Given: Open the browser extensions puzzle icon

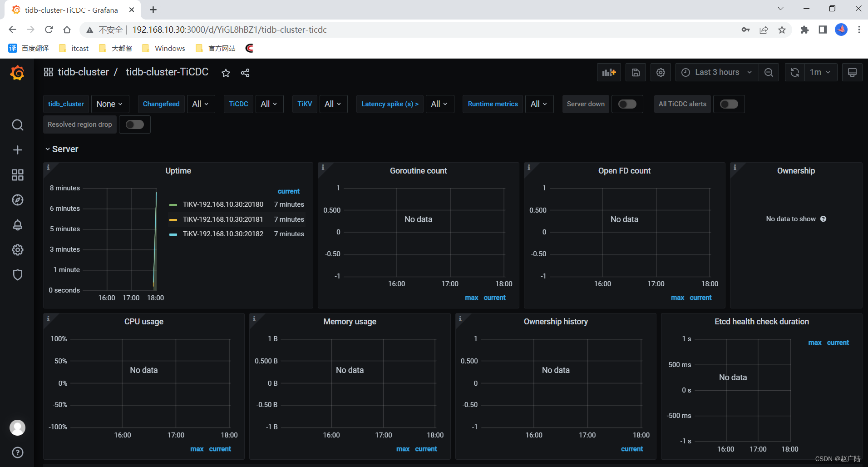Looking at the screenshot, I should click(804, 30).
